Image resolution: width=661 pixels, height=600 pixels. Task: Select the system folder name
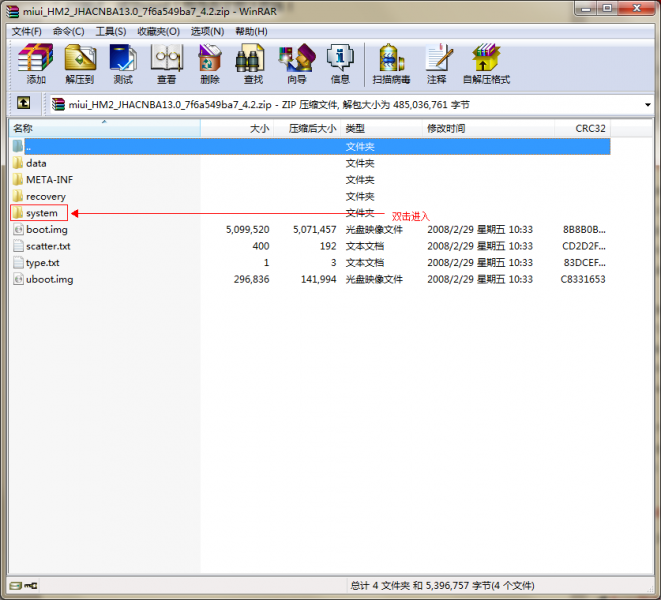[42, 213]
